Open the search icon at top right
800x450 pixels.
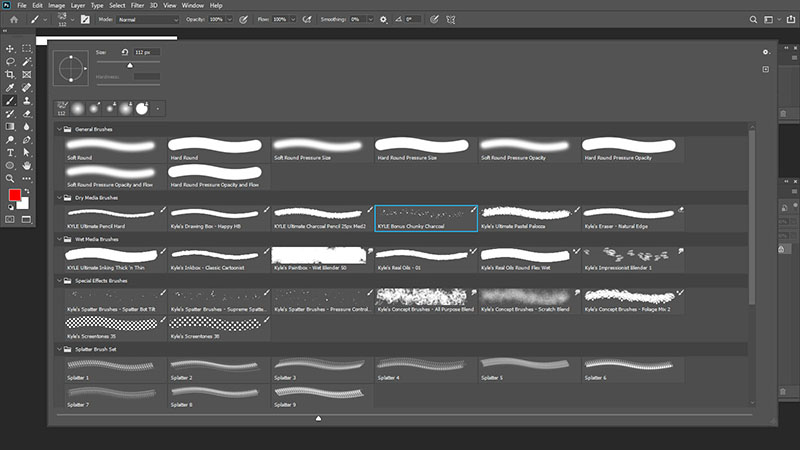click(x=753, y=19)
